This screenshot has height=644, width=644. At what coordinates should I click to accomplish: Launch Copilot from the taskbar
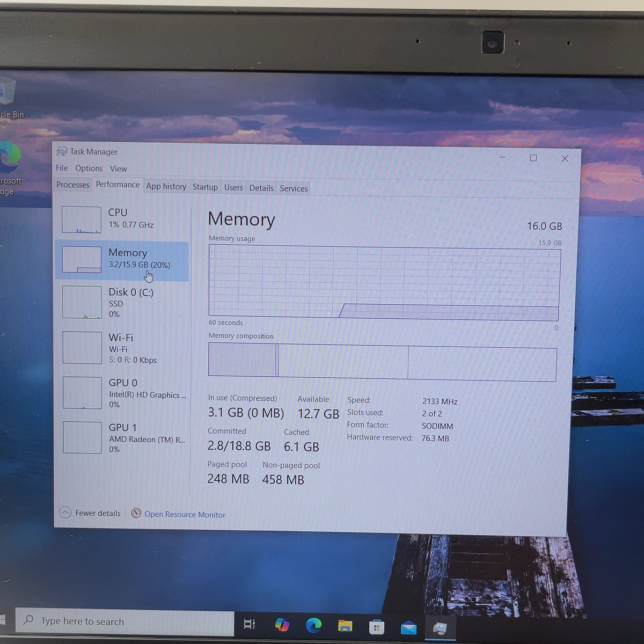282,625
